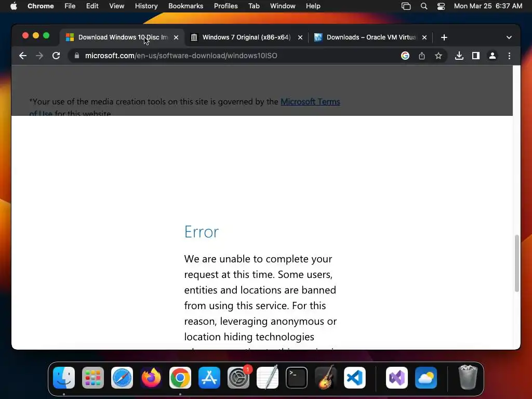The image size is (532, 399).
Task: Expand the tab search chevron
Action: 509,37
